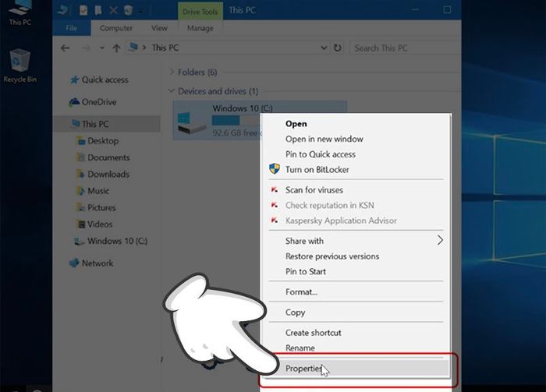Click the Music folder icon in sidebar
Screen dimensions: 546x392
click(81, 191)
